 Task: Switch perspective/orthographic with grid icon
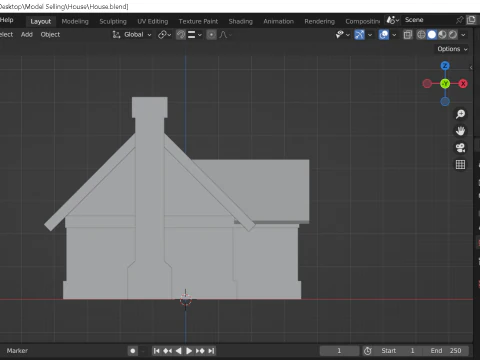click(x=460, y=164)
